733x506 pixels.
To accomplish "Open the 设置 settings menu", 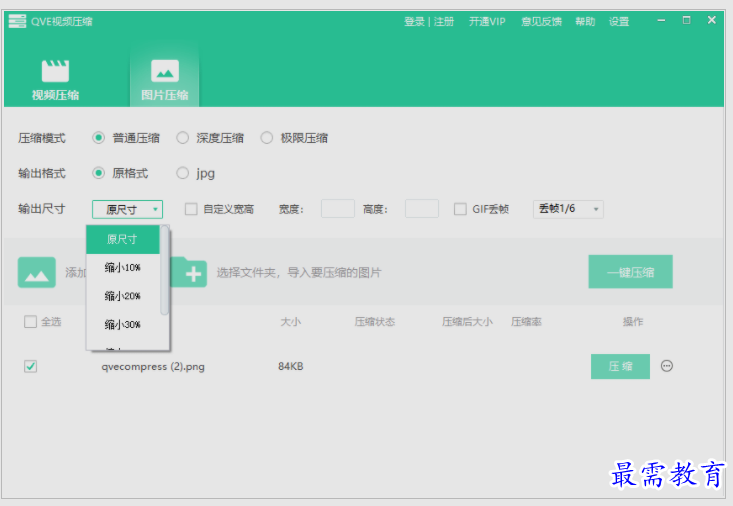I will coord(619,21).
